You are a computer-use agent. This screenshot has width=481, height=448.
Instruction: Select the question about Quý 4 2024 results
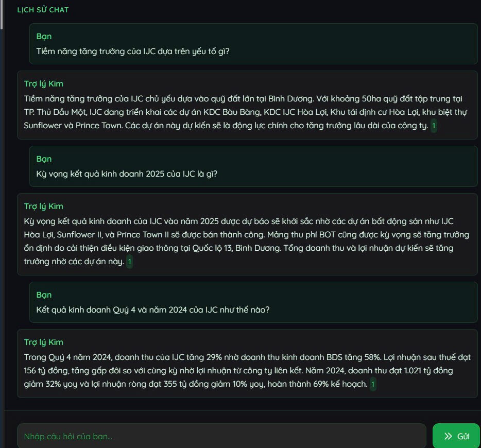point(153,310)
